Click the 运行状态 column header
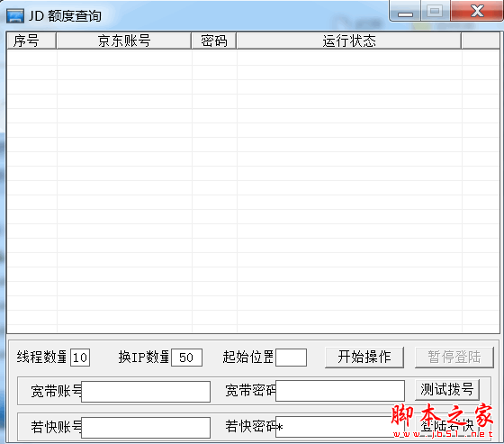Viewport: 504px width, 444px height. [349, 41]
